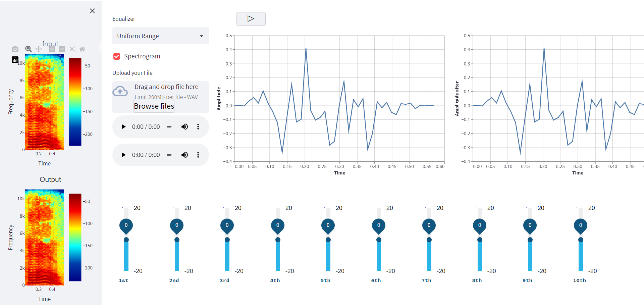This screenshot has width=644, height=305.
Task: Reset Input spectrogram view with the home icon
Action: (83, 49)
